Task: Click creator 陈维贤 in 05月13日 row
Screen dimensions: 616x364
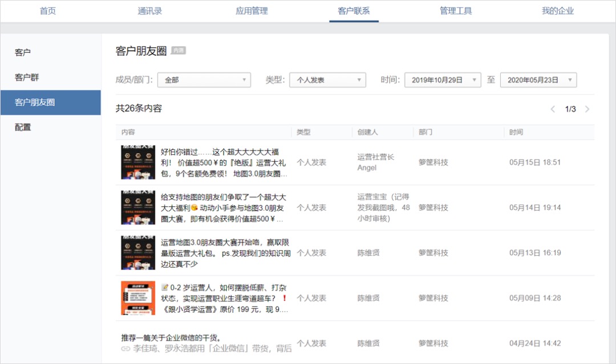Action: (x=368, y=253)
